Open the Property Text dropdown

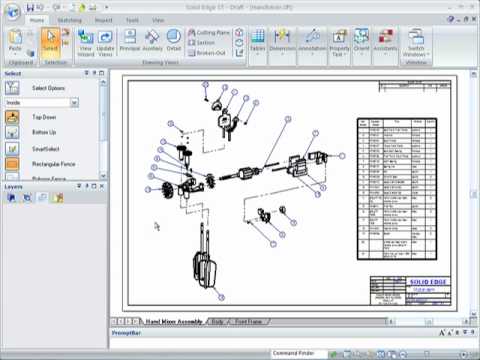tap(339, 43)
